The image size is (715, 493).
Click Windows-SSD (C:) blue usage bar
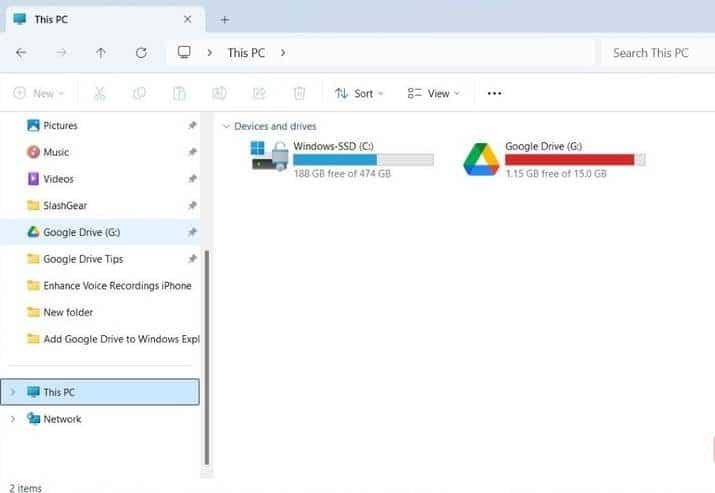tap(363, 160)
